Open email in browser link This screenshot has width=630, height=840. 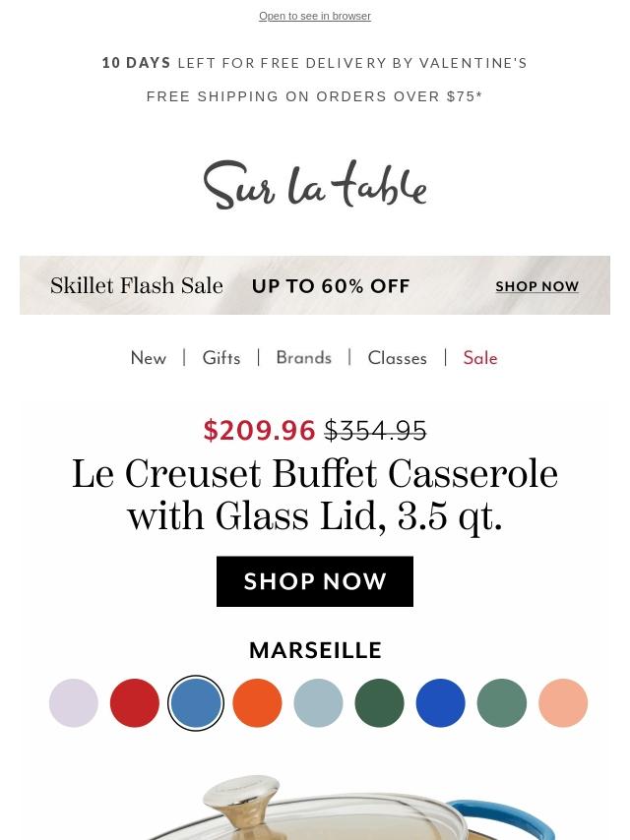[315, 17]
